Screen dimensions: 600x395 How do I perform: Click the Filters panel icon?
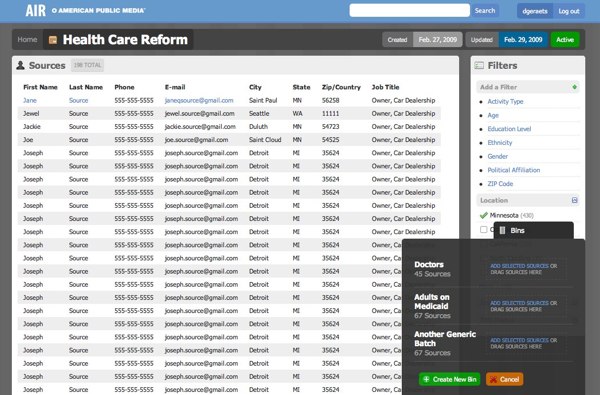[x=479, y=65]
